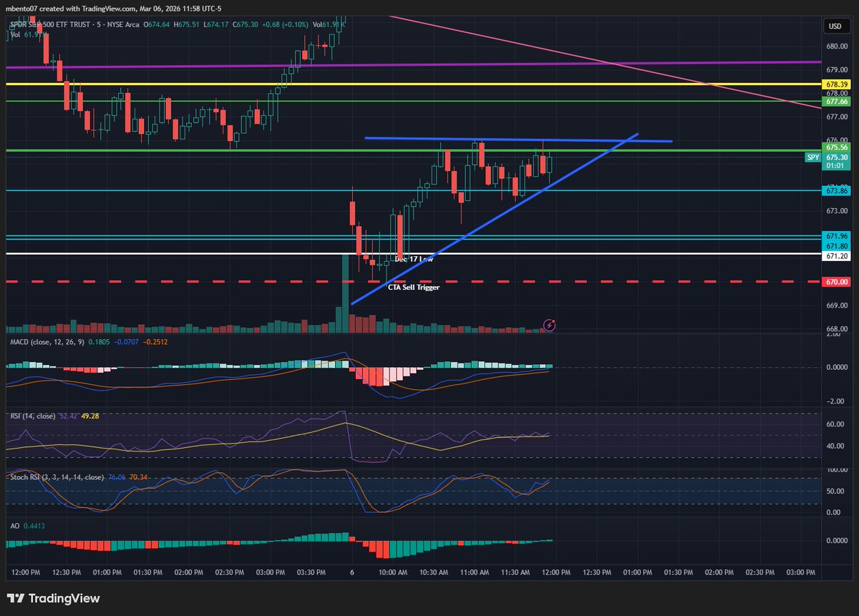Click the Stoch RSI indicator legend
The height and width of the screenshot is (616, 859).
57,476
